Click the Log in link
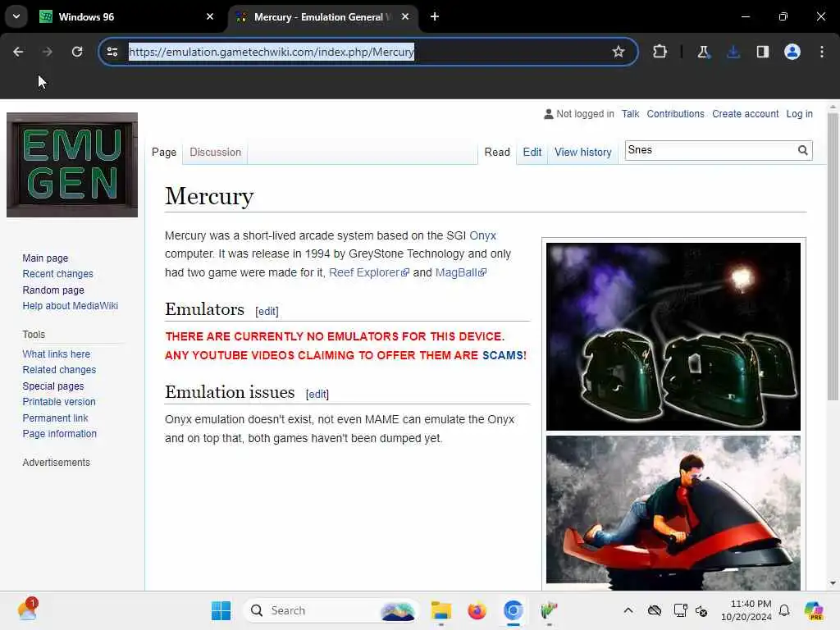Viewport: 840px width, 630px height. pyautogui.click(x=799, y=114)
